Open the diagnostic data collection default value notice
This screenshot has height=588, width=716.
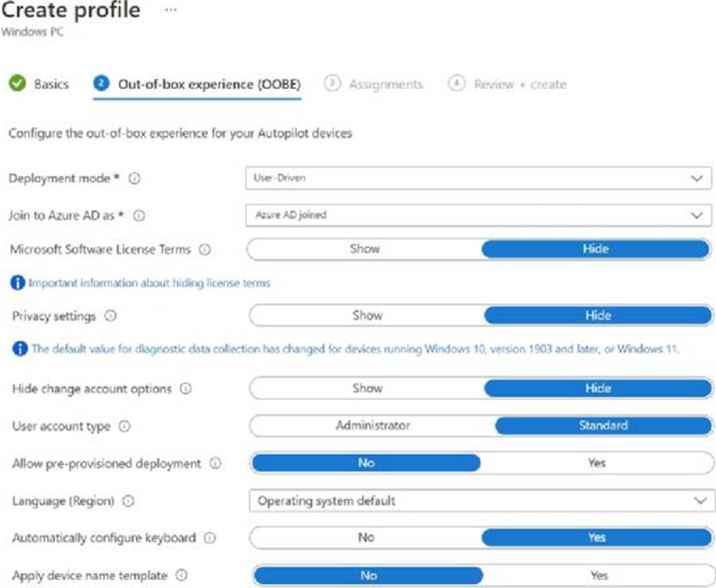[x=355, y=349]
